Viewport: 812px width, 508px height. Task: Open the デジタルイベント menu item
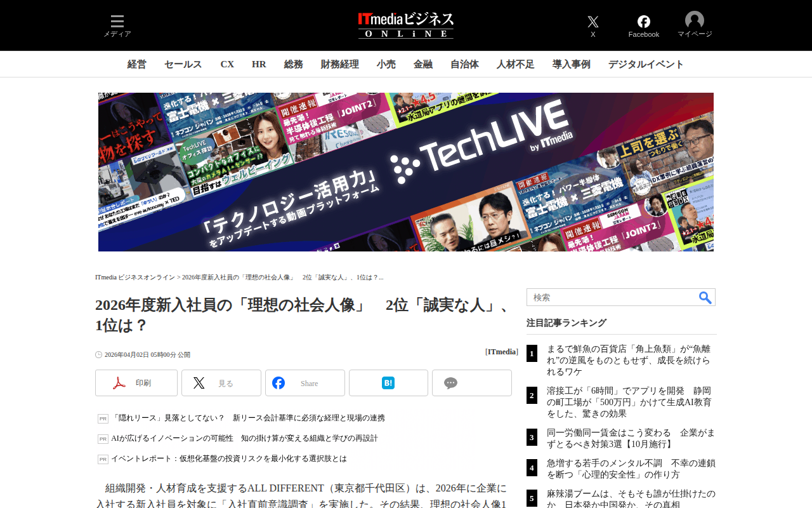pyautogui.click(x=646, y=64)
